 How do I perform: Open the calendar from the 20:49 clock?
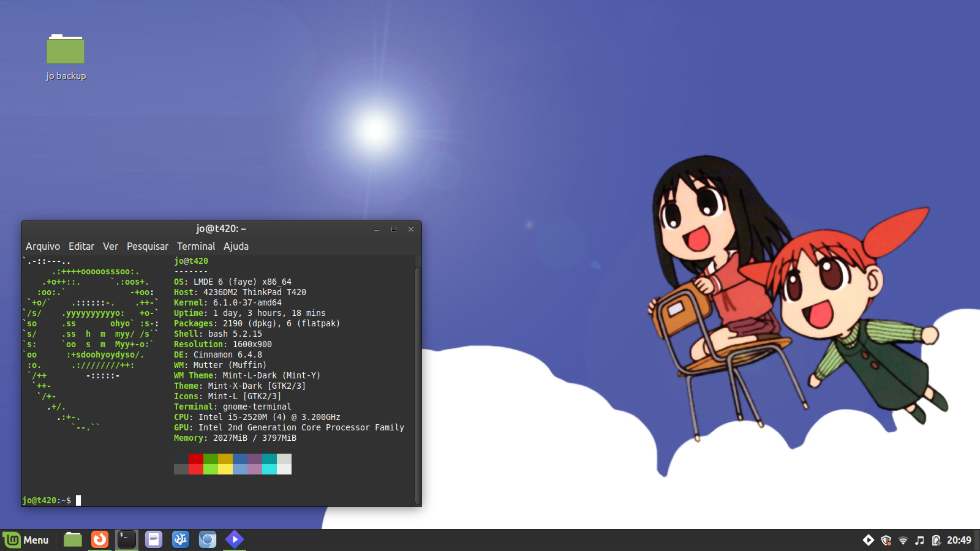(x=959, y=540)
